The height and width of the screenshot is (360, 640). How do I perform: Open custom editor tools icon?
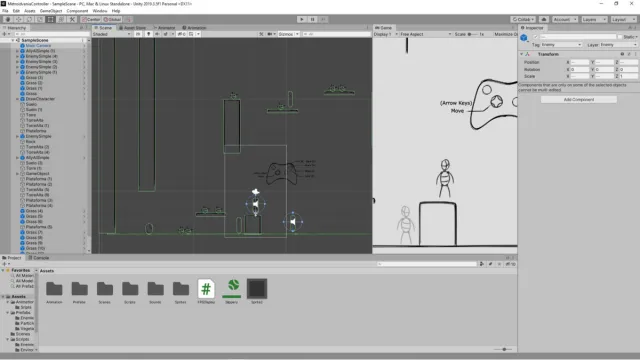point(72,19)
